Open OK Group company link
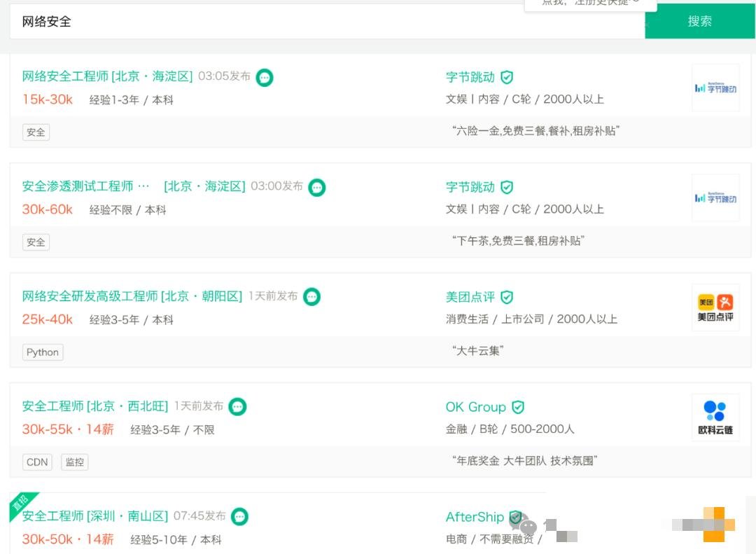756x554 pixels. point(475,407)
